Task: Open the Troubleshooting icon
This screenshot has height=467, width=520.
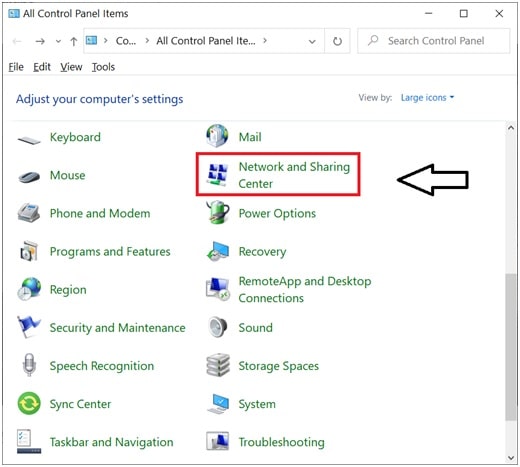Action: coord(217,441)
